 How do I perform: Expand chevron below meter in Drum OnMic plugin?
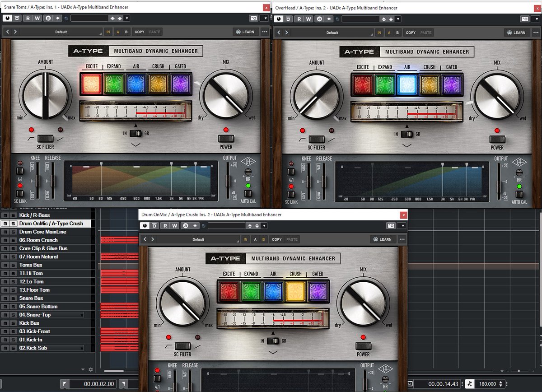[273, 352]
